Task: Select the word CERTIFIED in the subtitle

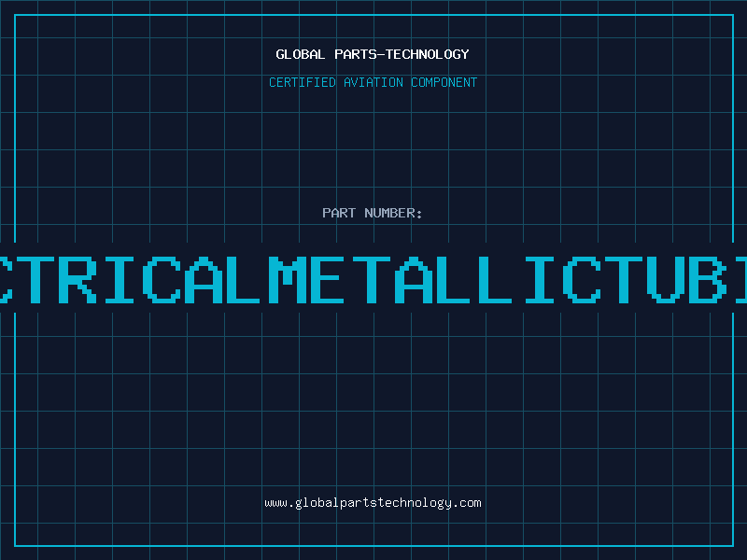Action: point(303,82)
